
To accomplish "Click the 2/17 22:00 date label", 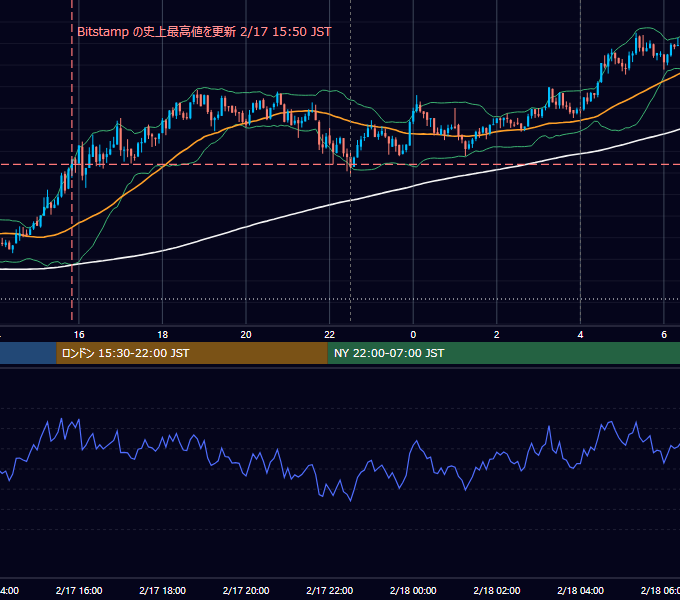I will click(x=330, y=590).
